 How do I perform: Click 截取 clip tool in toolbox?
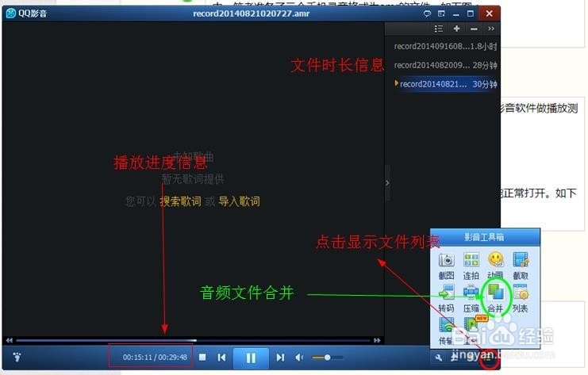click(521, 266)
